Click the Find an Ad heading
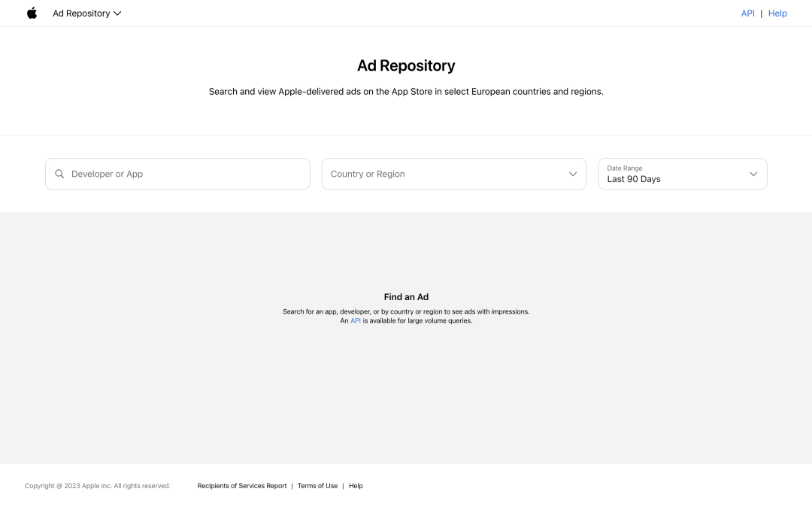This screenshot has height=507, width=812. point(406,297)
